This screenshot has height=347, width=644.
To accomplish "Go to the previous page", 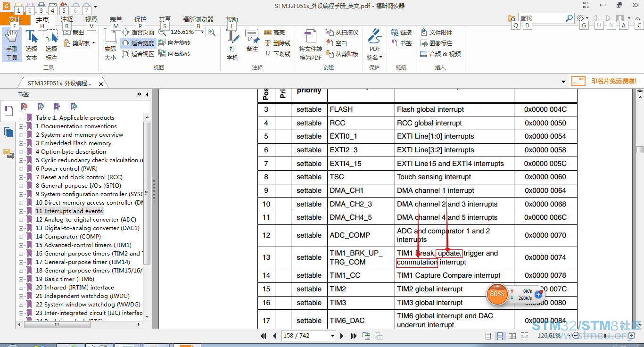I will pyautogui.click(x=275, y=336).
